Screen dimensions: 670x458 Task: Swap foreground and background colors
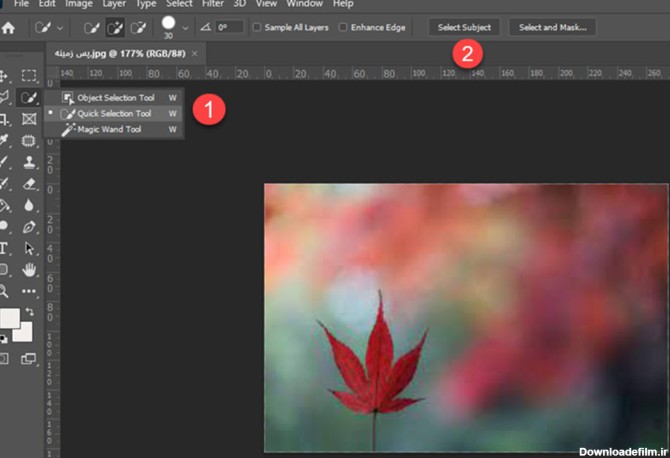[29, 312]
